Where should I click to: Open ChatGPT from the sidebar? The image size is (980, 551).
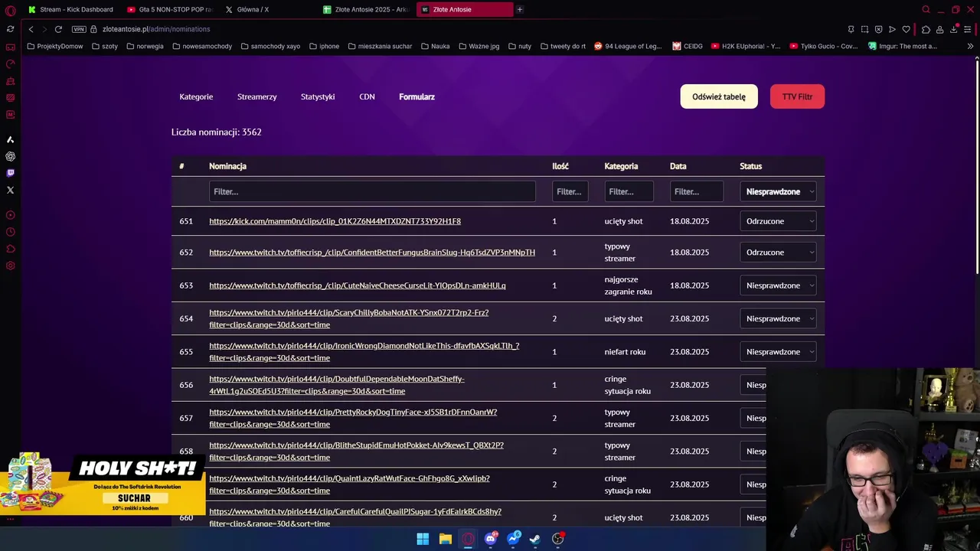[10, 156]
